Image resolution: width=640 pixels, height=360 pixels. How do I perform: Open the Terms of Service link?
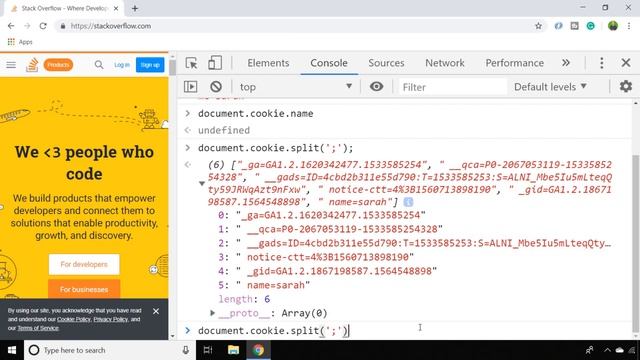tap(38, 328)
